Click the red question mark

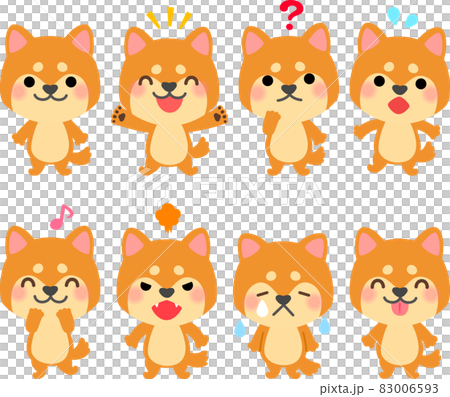(x=291, y=15)
